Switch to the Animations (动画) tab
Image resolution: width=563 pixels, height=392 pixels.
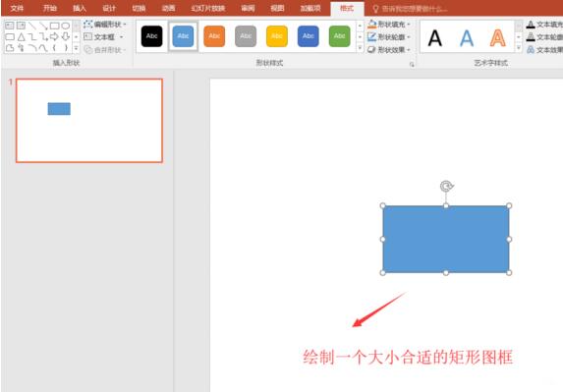pyautogui.click(x=168, y=8)
